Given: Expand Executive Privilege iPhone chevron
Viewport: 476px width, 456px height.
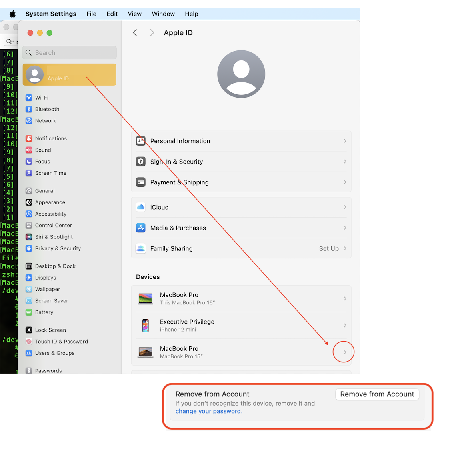Looking at the screenshot, I should click(x=345, y=326).
